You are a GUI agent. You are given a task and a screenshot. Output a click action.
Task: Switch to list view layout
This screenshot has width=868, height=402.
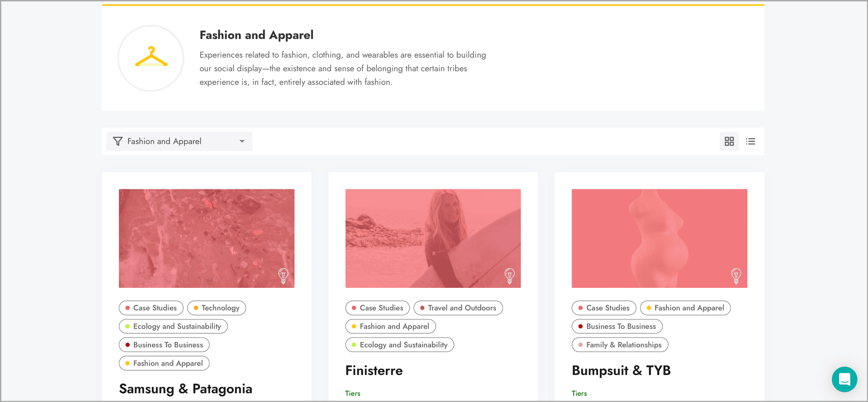[750, 142]
